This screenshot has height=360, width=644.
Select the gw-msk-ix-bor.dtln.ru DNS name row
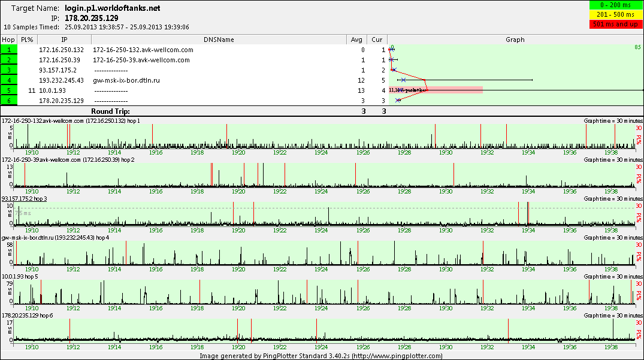coord(126,80)
